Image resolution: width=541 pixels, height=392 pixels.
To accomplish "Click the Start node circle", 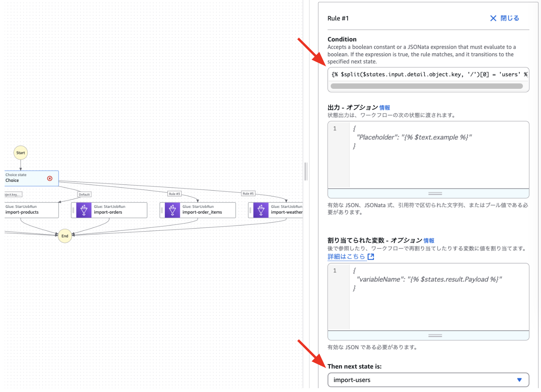I will point(21,153).
